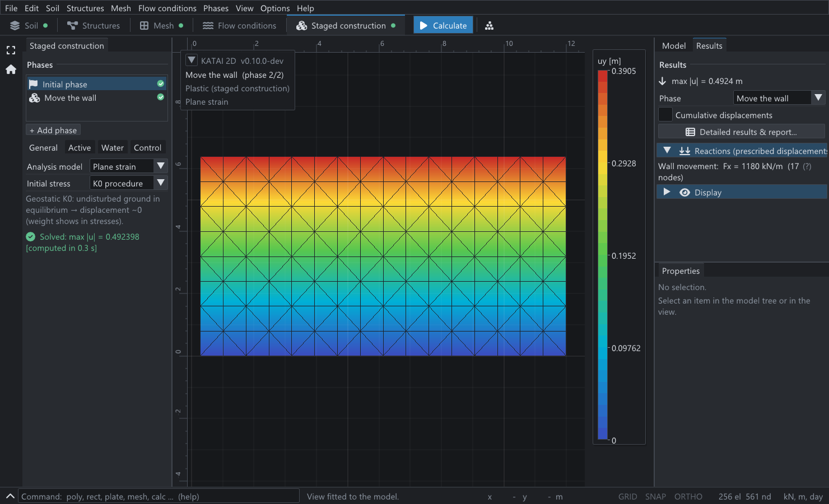The height and width of the screenshot is (504, 829).
Task: Open the File menu
Action: click(11, 8)
